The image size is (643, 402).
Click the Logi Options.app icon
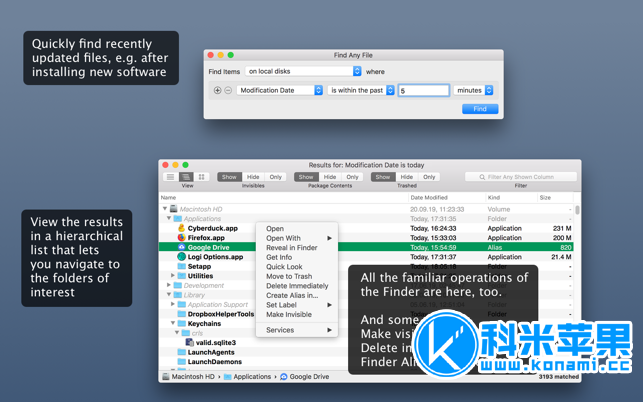pyautogui.click(x=181, y=257)
